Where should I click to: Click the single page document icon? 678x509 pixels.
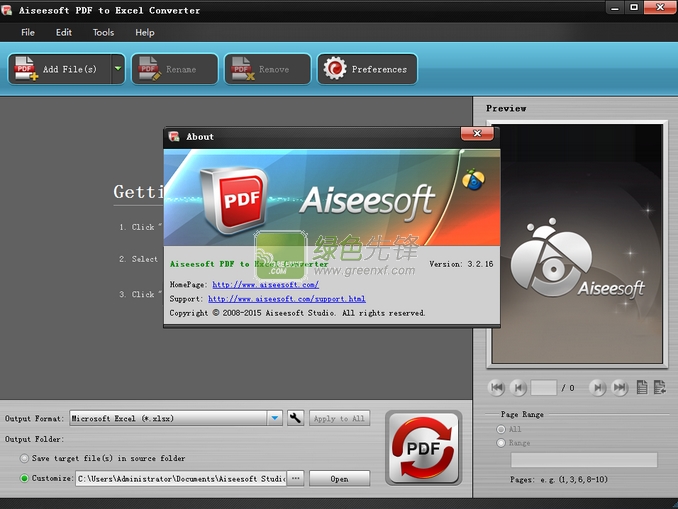coord(642,387)
